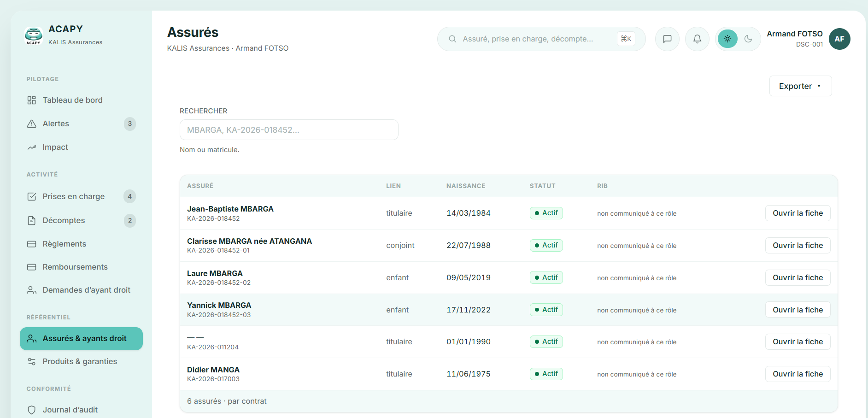Viewport: 868px width, 418px height.
Task: Click RIB value in Laure MBARGA row
Action: [637, 278]
